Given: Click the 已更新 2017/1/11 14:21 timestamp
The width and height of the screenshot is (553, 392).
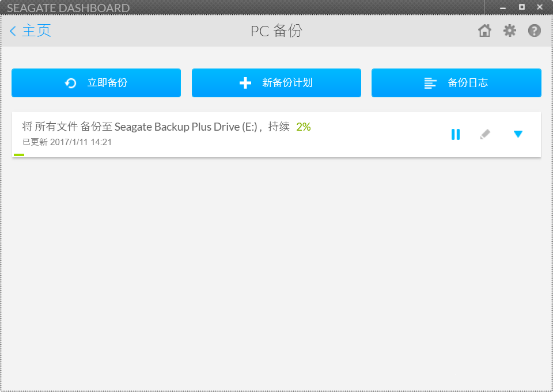Looking at the screenshot, I should click(67, 142).
